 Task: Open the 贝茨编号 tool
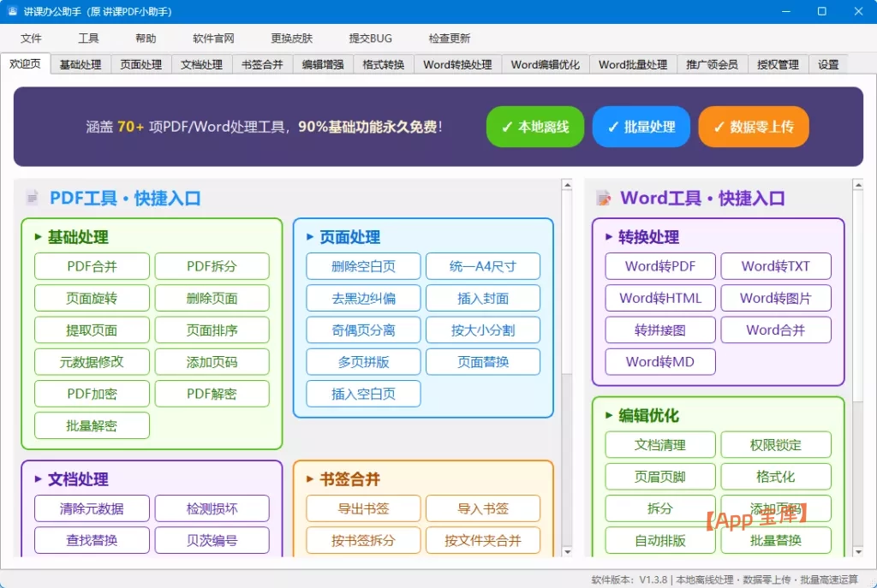[212, 540]
